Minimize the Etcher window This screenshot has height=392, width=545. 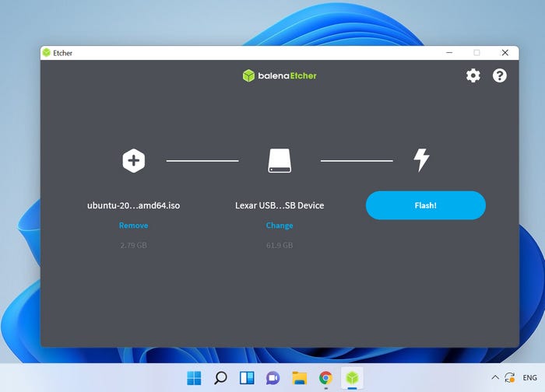point(449,53)
